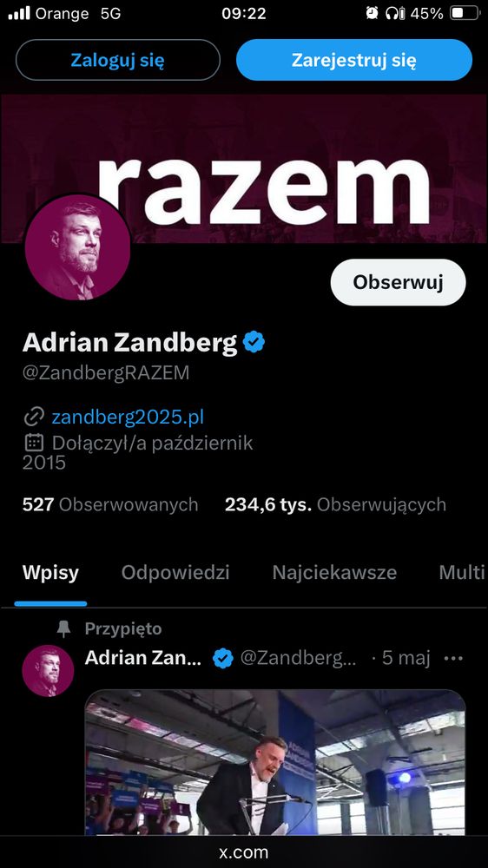Screen dimensions: 488x868
Task: Open the pinned post video thumbnail
Action: point(274,762)
